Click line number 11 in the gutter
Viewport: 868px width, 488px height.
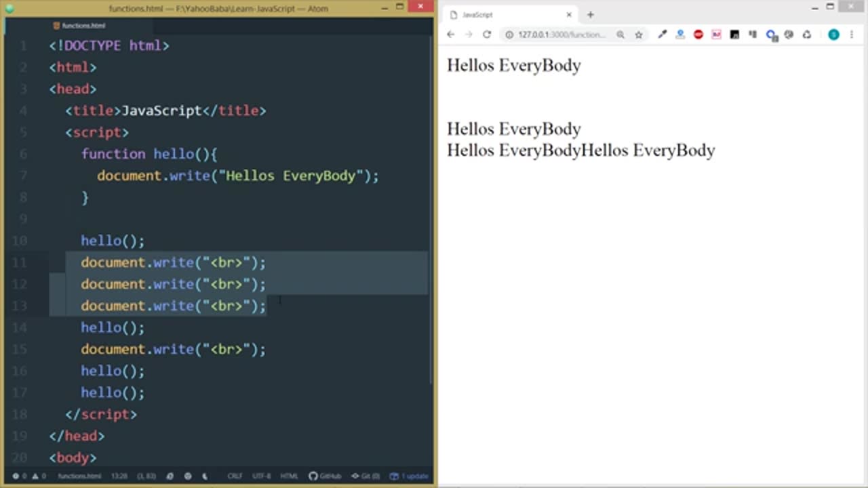[x=20, y=262]
